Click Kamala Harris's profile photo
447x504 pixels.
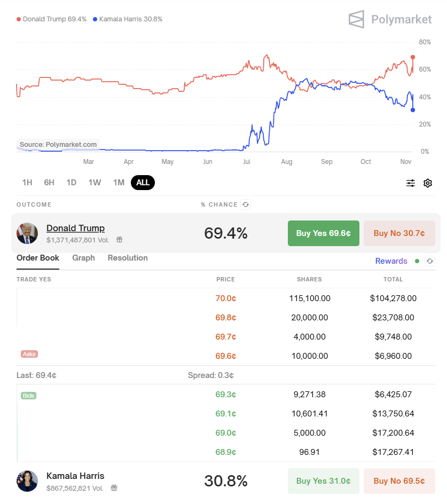pos(27,481)
